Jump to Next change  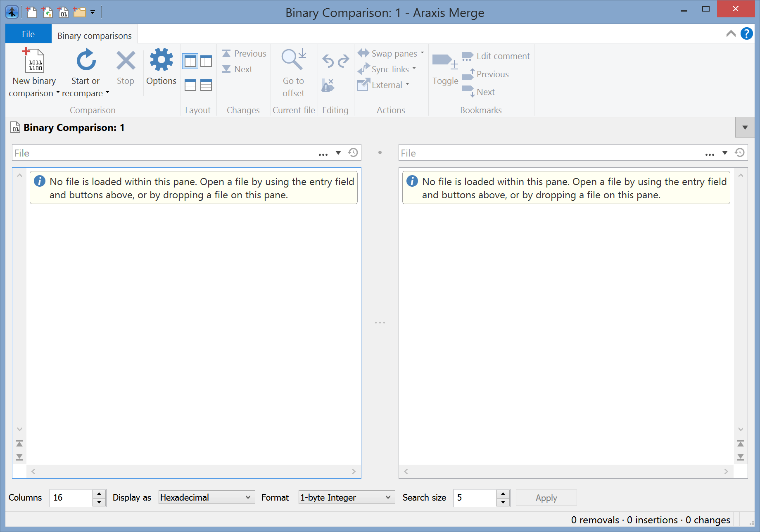(237, 69)
